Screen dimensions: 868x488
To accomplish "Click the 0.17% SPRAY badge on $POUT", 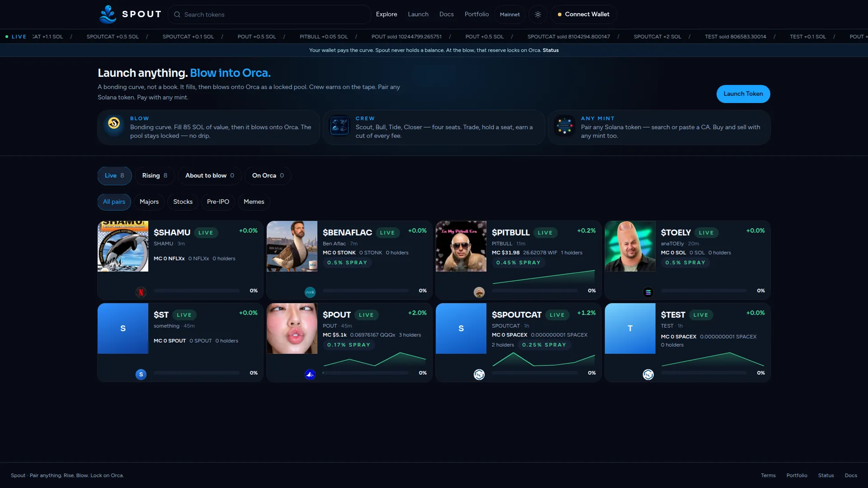I will 349,345.
